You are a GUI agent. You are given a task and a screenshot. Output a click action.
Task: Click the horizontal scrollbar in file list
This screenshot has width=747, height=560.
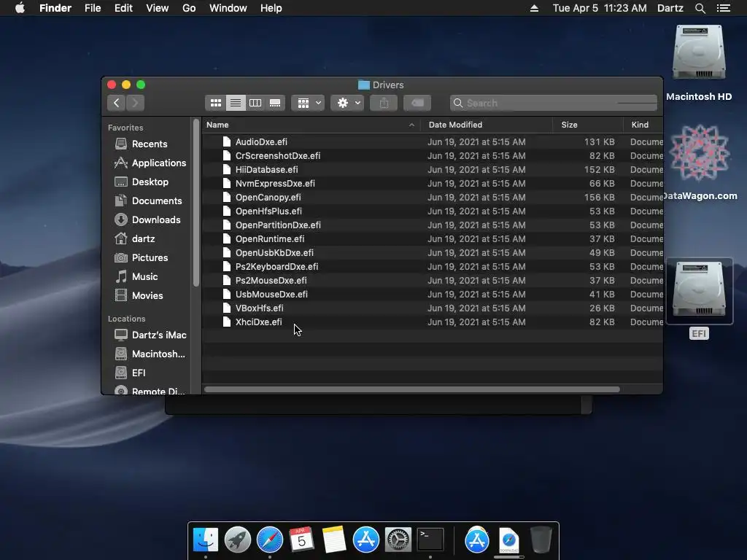pyautogui.click(x=412, y=389)
